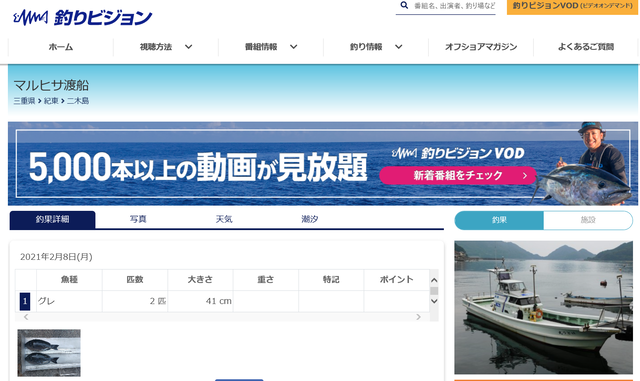Click 大きさ column header

pos(200,280)
